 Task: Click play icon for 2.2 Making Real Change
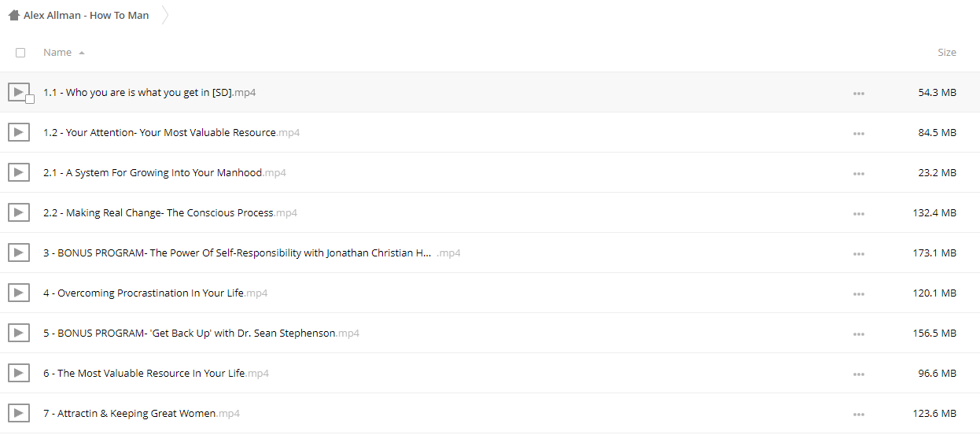[19, 212]
